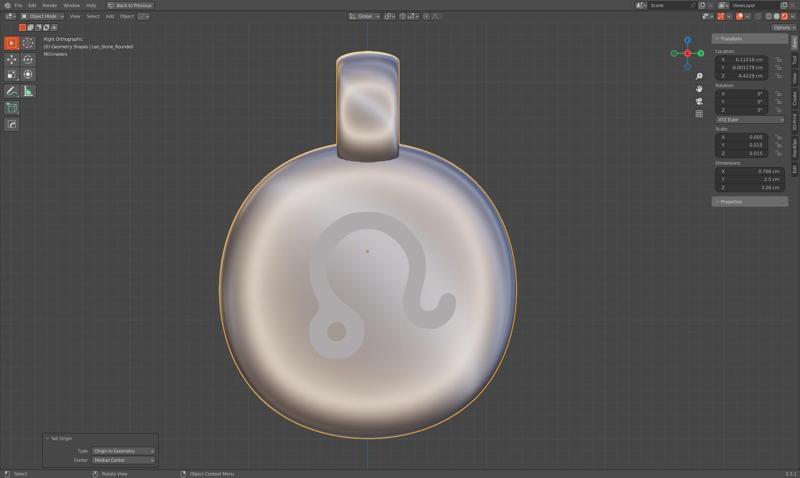Screen dimensions: 800x478
Task: Click the red X axis gizmo center
Action: point(687,53)
